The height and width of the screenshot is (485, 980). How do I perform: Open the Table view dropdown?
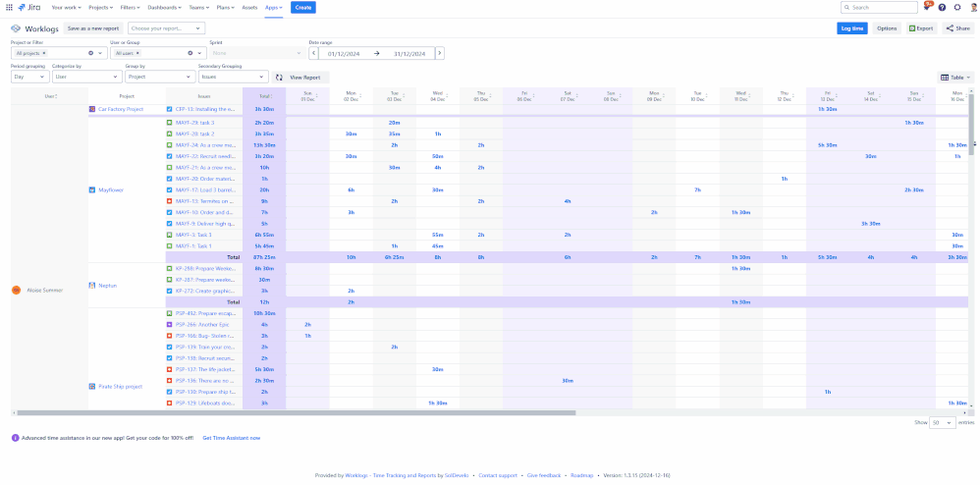point(955,78)
